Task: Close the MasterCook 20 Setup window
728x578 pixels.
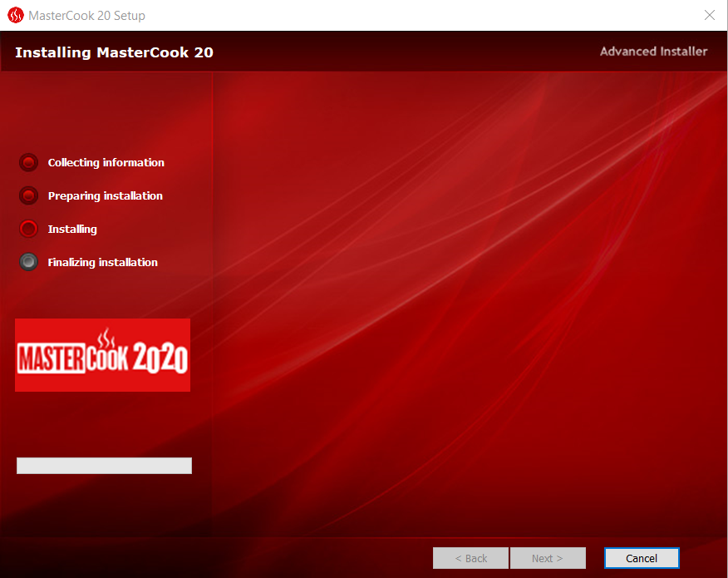Action: [x=709, y=15]
